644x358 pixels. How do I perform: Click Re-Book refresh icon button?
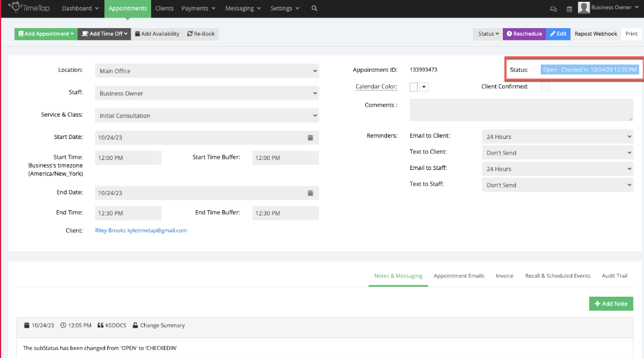click(201, 34)
